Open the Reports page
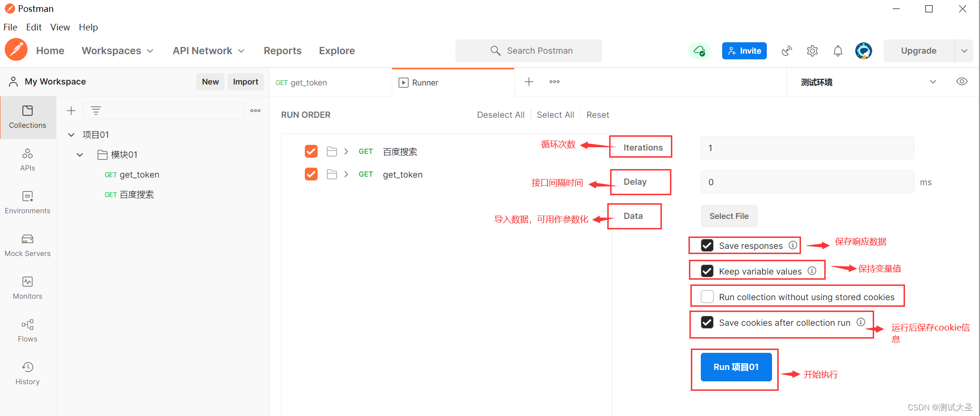 283,51
